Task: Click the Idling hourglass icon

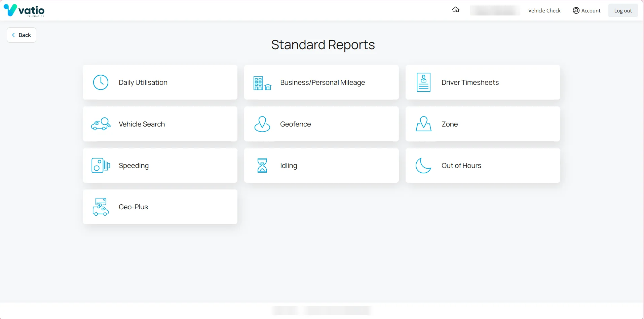Action: point(262,166)
